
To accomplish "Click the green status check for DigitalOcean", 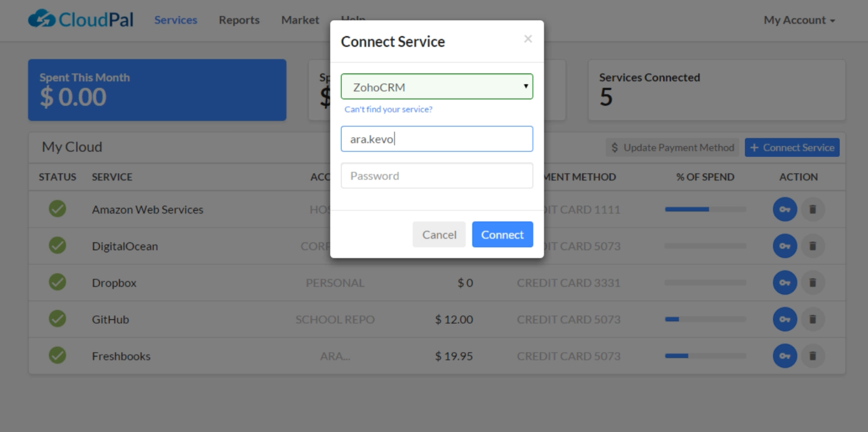I will point(58,245).
